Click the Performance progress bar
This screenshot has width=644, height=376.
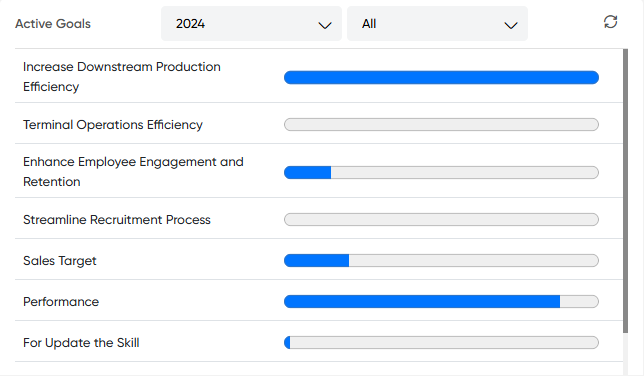click(441, 302)
